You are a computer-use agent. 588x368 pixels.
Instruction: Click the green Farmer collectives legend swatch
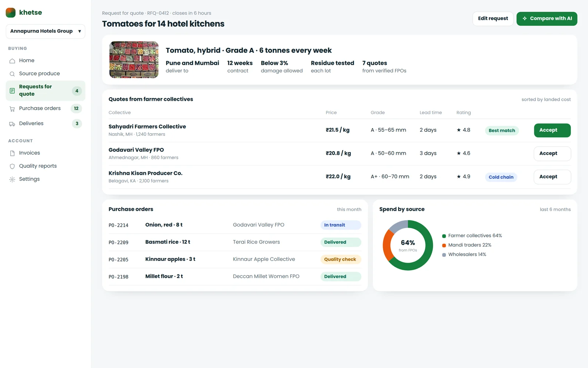point(444,236)
